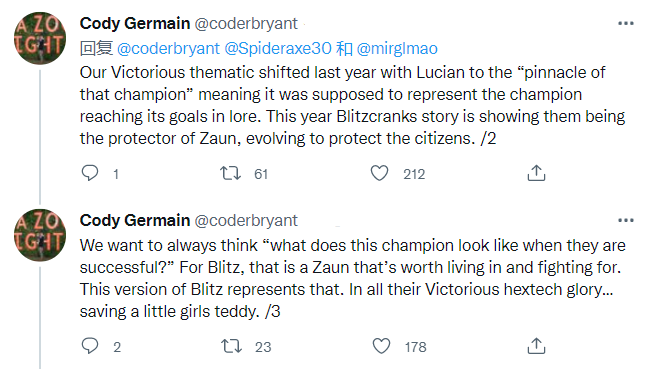
Task: Share the second tweet about Blitz
Action: tap(536, 346)
